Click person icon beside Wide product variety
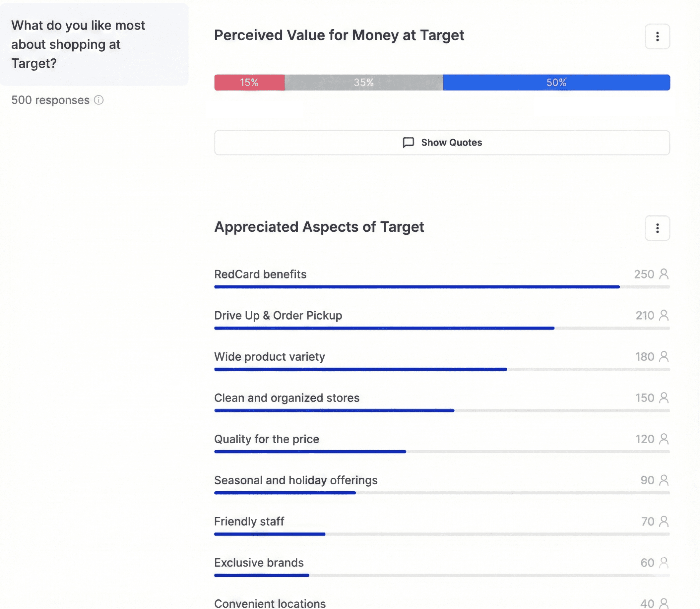This screenshot has width=700, height=609. 663,356
